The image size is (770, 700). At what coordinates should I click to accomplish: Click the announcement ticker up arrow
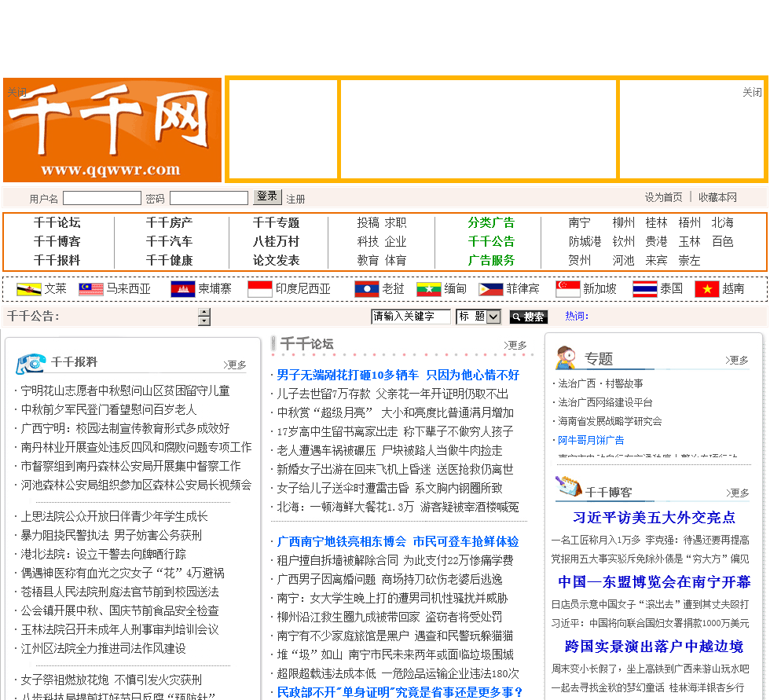pyautogui.click(x=203, y=312)
